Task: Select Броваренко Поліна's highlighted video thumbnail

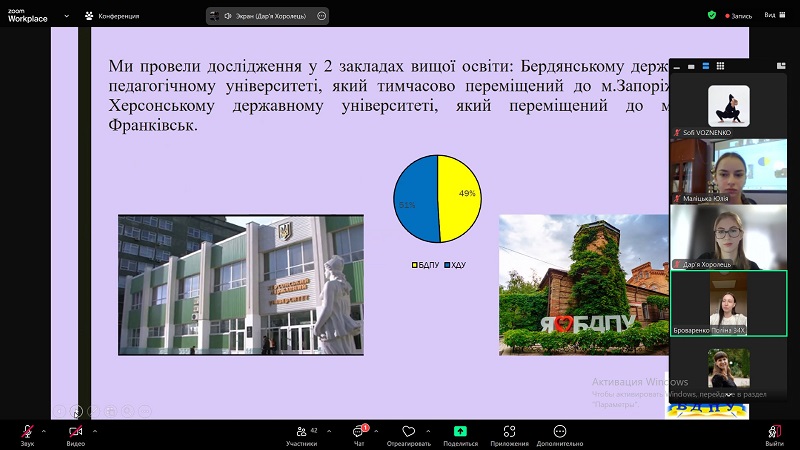Action: 729,303
